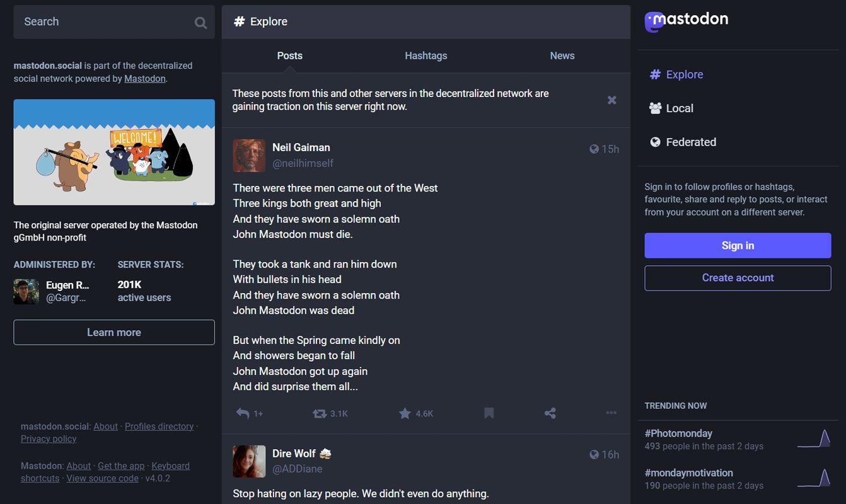Open more options on Neil Gaiman's post
This screenshot has width=846, height=504.
tap(611, 413)
